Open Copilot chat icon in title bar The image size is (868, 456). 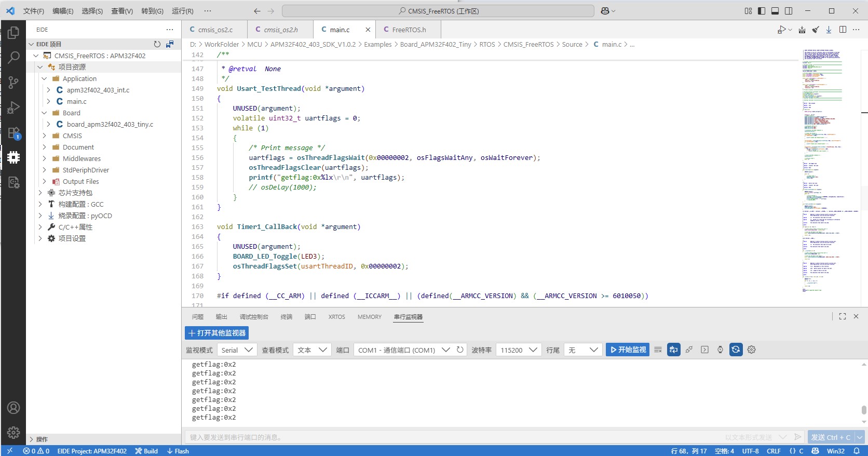point(605,11)
